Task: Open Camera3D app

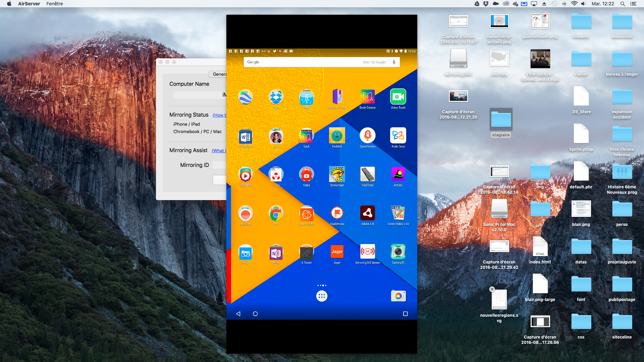Action: tap(398, 252)
